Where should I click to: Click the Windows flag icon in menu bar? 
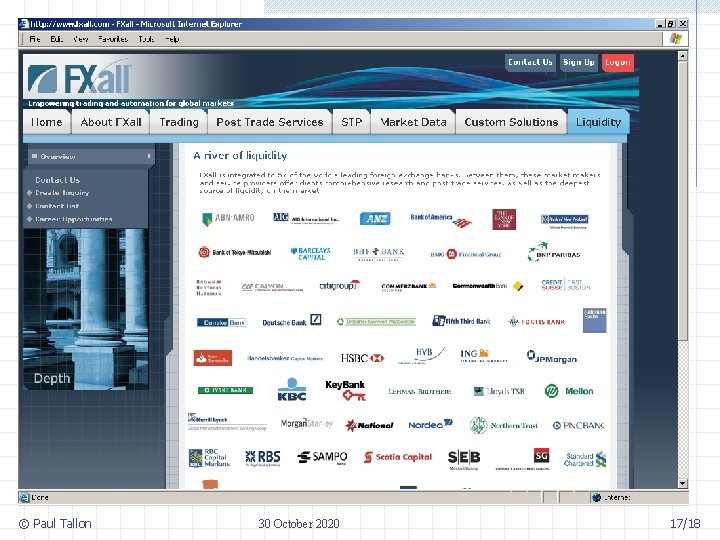coord(675,39)
